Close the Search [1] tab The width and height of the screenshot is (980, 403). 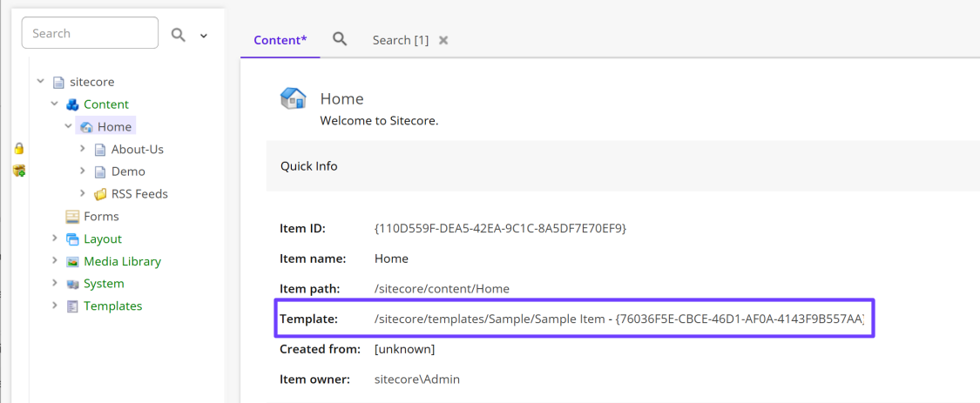pos(443,40)
